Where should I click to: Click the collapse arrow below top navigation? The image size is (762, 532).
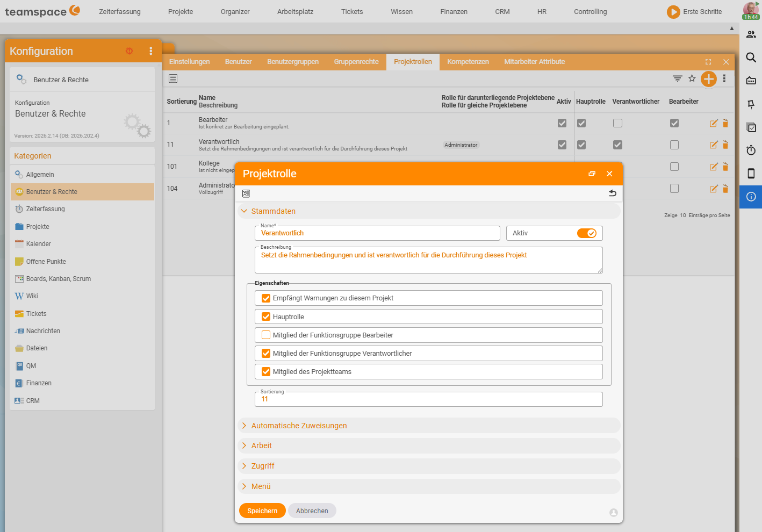point(731,28)
